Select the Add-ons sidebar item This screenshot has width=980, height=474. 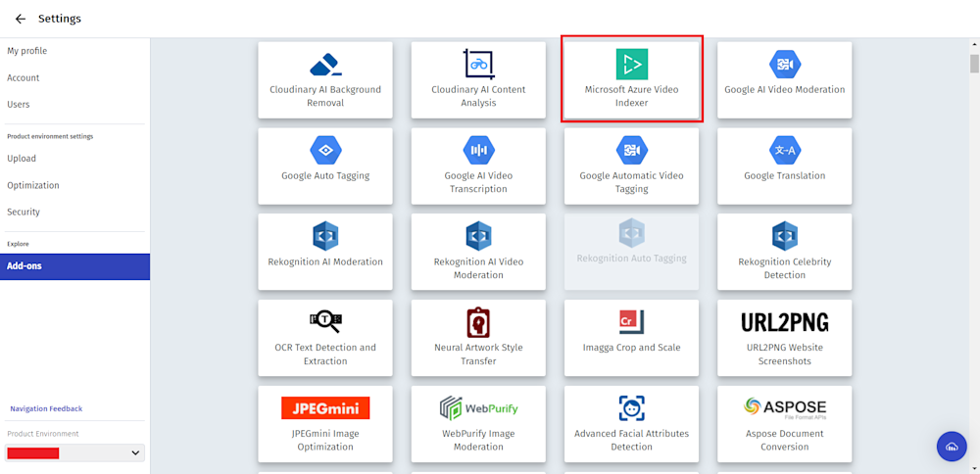pyautogui.click(x=75, y=266)
